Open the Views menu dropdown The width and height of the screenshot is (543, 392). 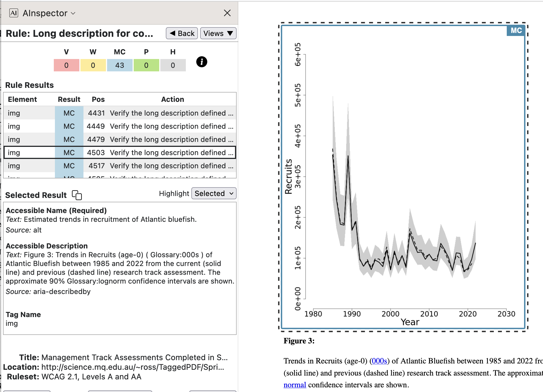coord(218,33)
